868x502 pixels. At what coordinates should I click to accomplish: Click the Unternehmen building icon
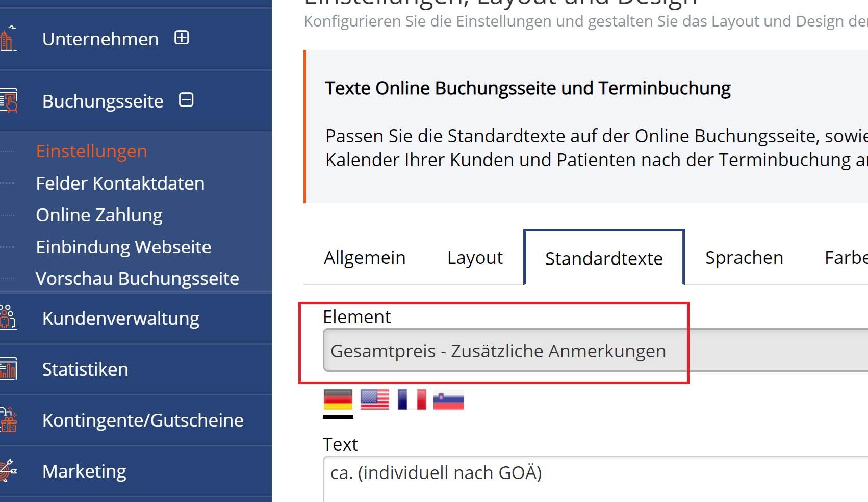click(7, 39)
